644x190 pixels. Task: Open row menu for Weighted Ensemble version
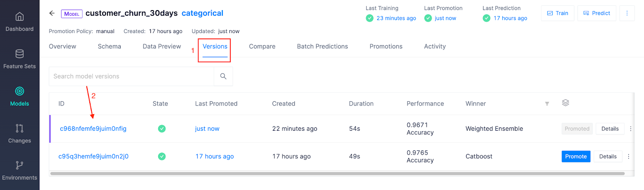point(631,129)
